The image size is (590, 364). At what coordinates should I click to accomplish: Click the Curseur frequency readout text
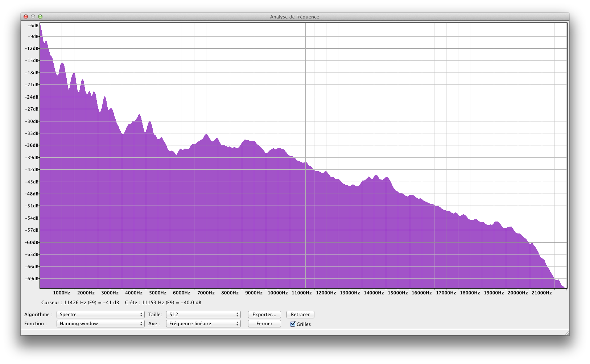click(x=80, y=302)
